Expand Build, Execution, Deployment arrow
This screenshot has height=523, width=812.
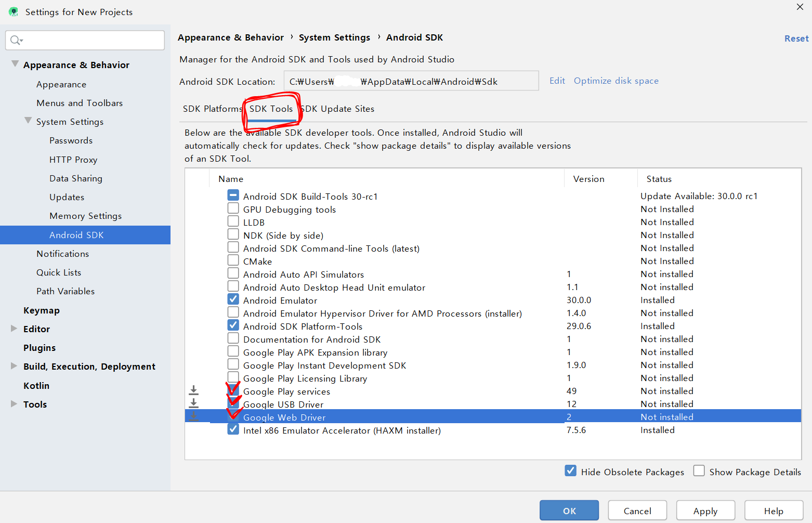(14, 366)
